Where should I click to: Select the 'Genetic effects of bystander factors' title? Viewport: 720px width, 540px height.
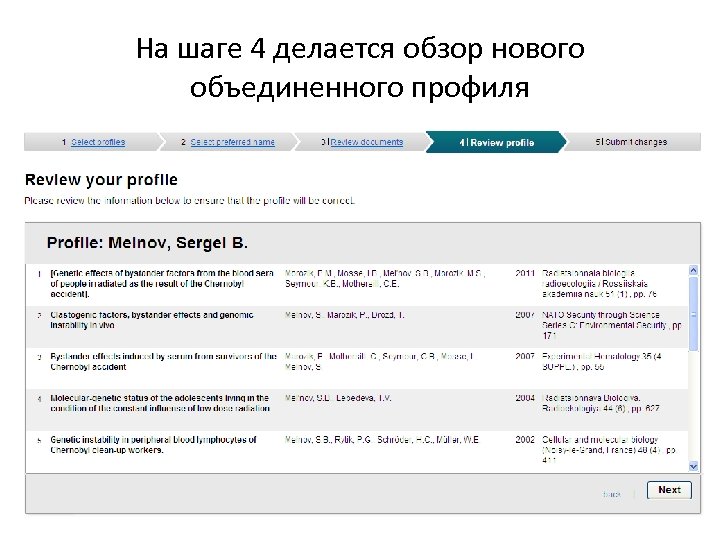coord(162,283)
